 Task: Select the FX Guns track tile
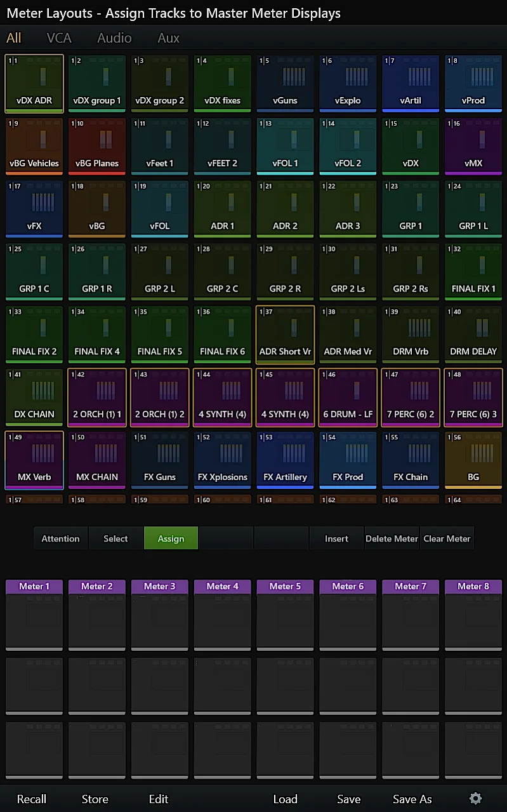[x=160, y=461]
